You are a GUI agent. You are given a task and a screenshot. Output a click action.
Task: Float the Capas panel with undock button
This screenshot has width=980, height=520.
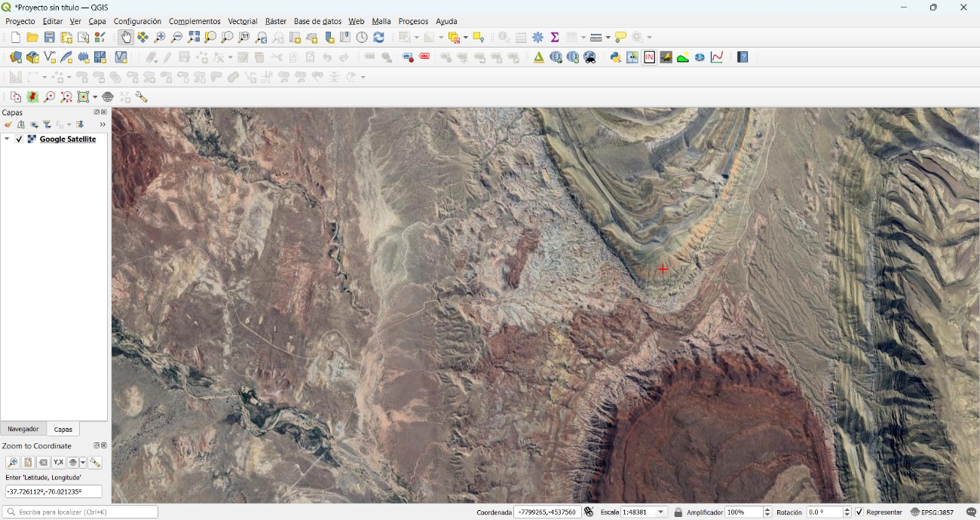96,112
